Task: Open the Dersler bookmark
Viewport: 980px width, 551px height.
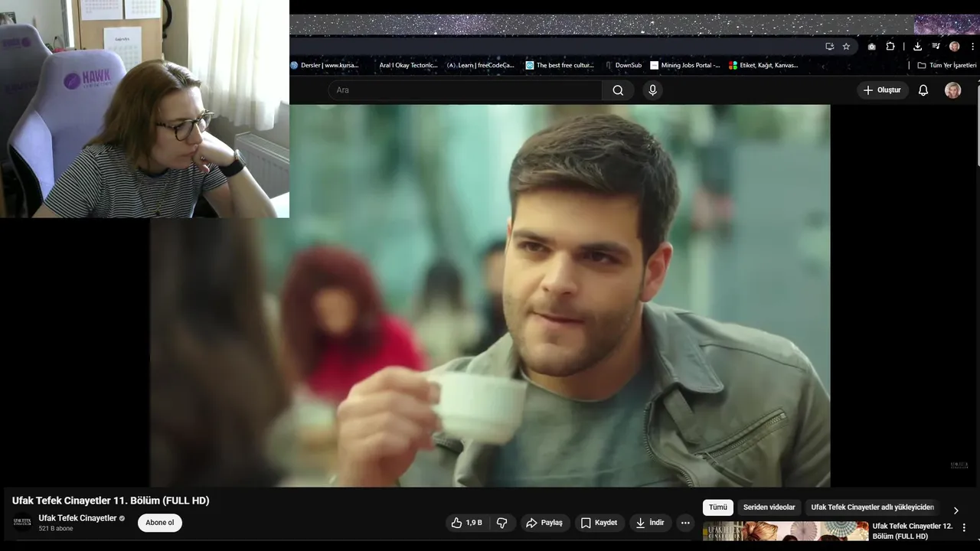Action: (x=325, y=66)
